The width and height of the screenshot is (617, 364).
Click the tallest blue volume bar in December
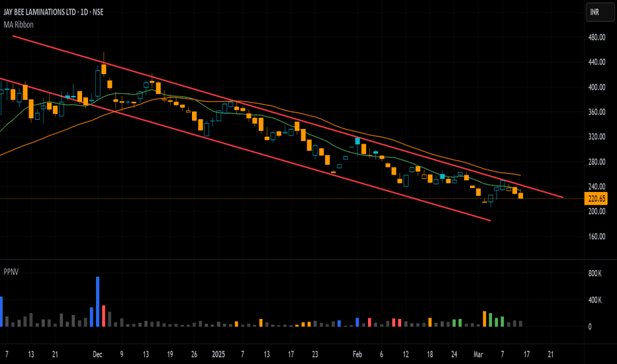tap(97, 302)
